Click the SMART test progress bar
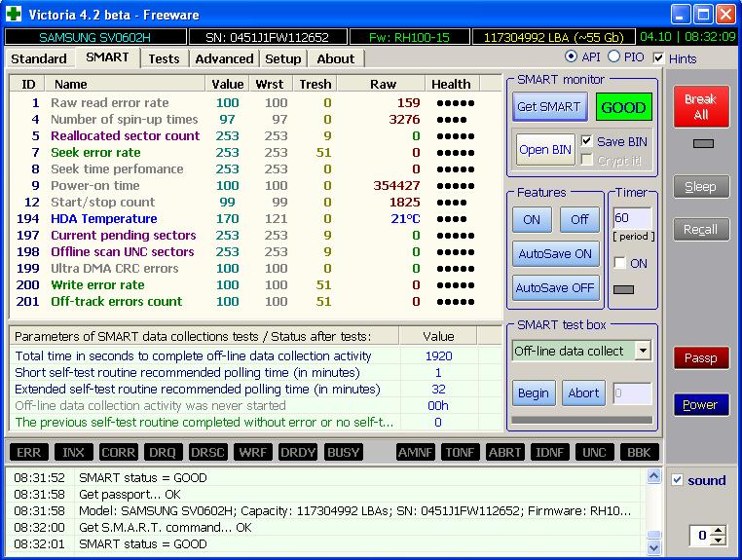This screenshot has width=742, height=560. pos(581,420)
